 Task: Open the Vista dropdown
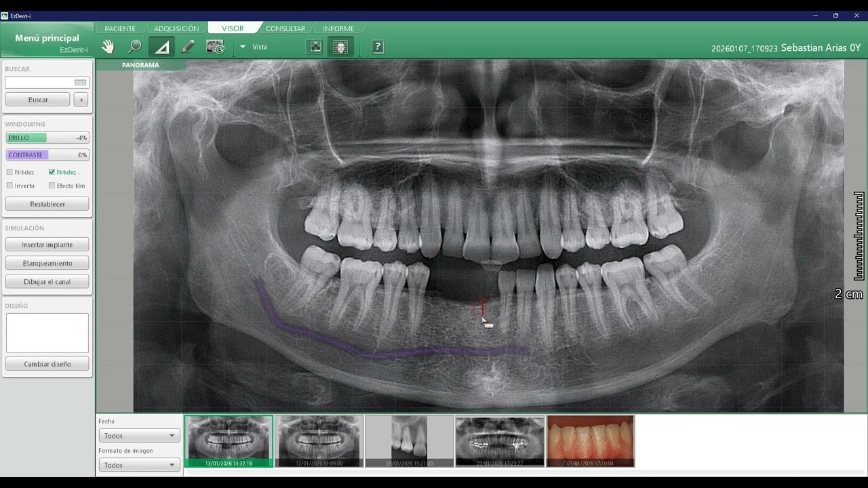click(x=254, y=47)
